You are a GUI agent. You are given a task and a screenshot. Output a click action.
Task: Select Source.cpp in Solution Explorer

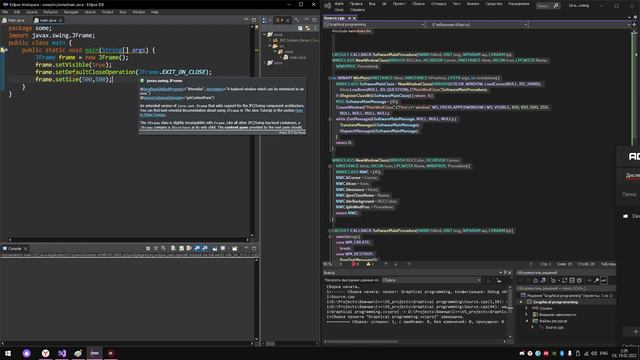click(554, 327)
